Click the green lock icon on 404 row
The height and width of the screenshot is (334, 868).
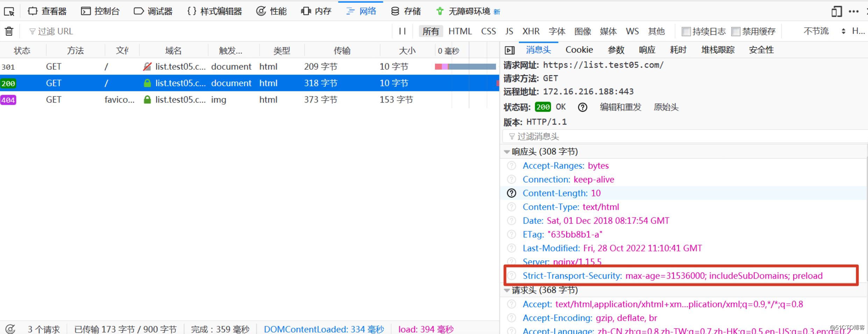coord(147,100)
